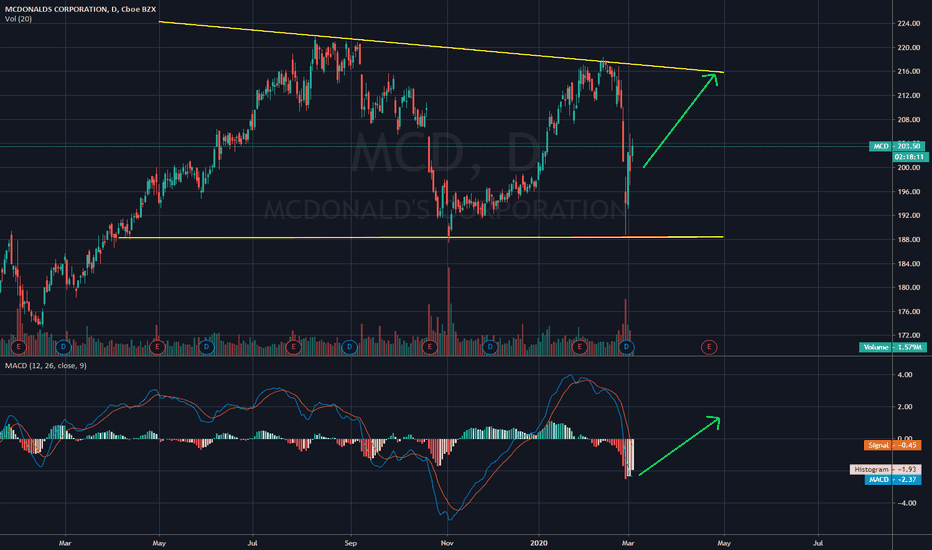Click the orange Signal -0.45 label
Image resolution: width=932 pixels, height=550 pixels.
(x=892, y=445)
